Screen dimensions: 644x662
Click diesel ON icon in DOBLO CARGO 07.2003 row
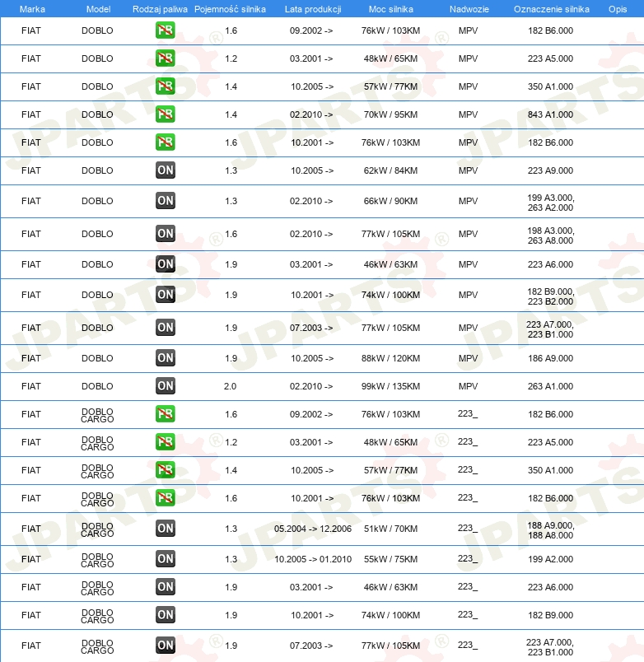point(165,646)
